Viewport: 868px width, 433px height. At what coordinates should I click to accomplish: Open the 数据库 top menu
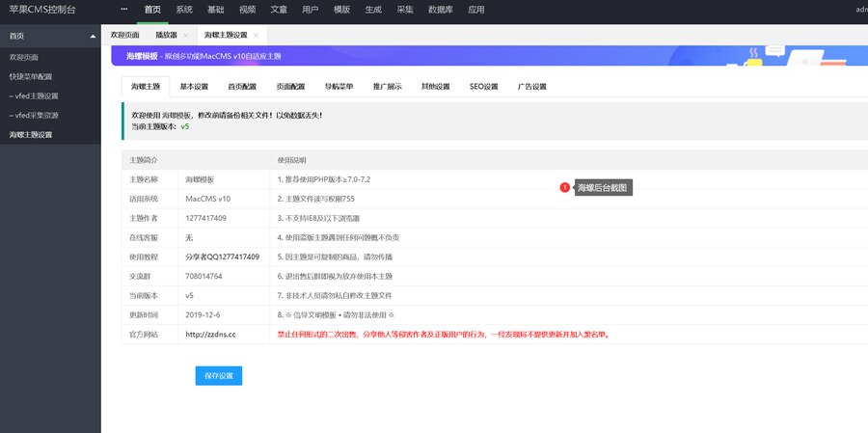click(x=441, y=10)
